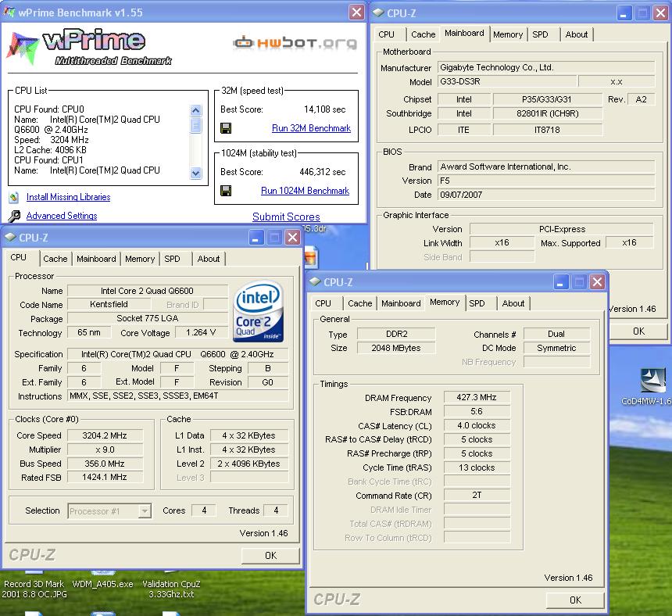Click OK in the CPU-Z CPU window
Screen dimensions: 672x616
[x=270, y=556]
